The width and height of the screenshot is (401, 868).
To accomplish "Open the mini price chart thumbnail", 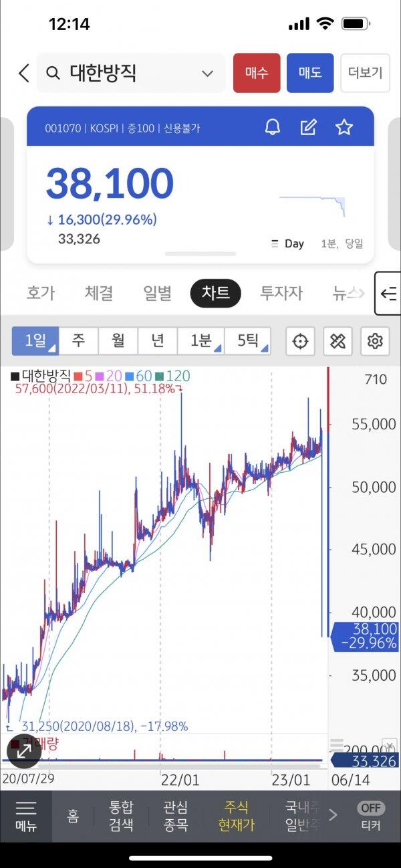I will point(312,205).
